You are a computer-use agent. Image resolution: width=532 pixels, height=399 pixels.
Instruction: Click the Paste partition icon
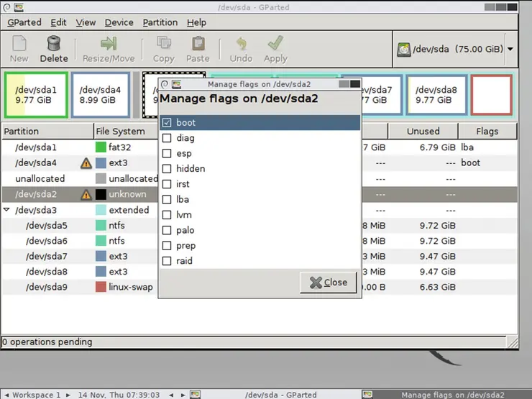pos(198,44)
